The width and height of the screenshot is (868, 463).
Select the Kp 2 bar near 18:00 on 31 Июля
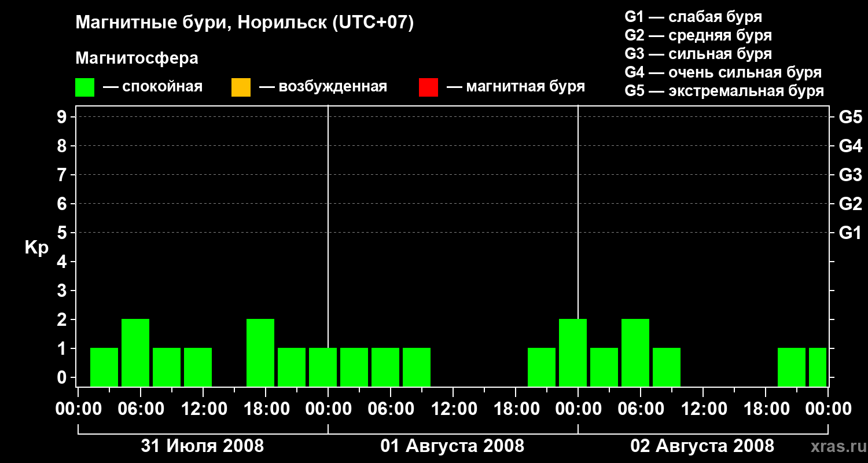point(260,352)
